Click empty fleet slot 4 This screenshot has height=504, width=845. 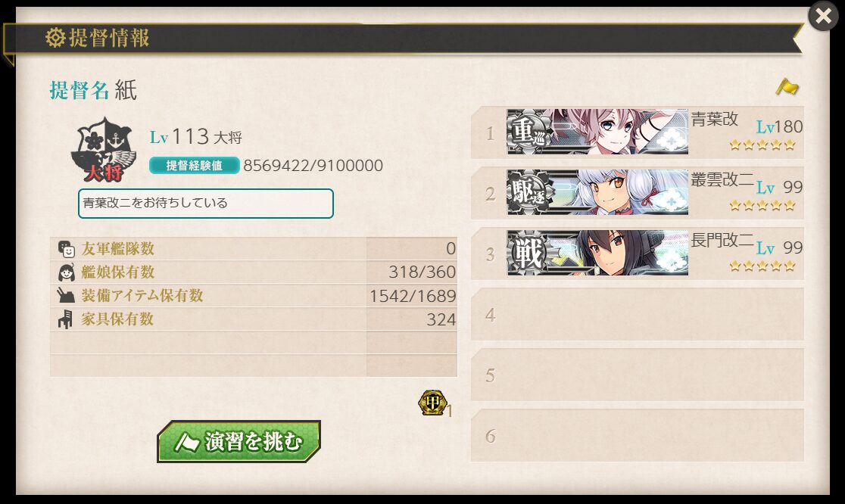[638, 315]
